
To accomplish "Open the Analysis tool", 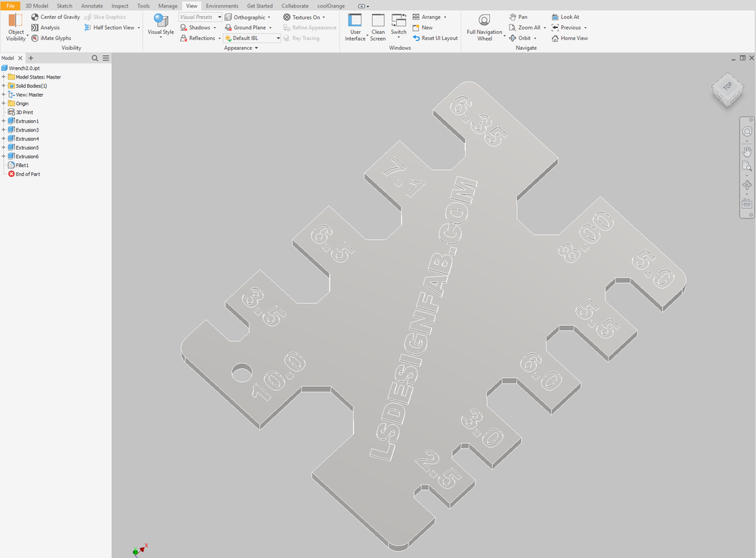I will click(45, 27).
